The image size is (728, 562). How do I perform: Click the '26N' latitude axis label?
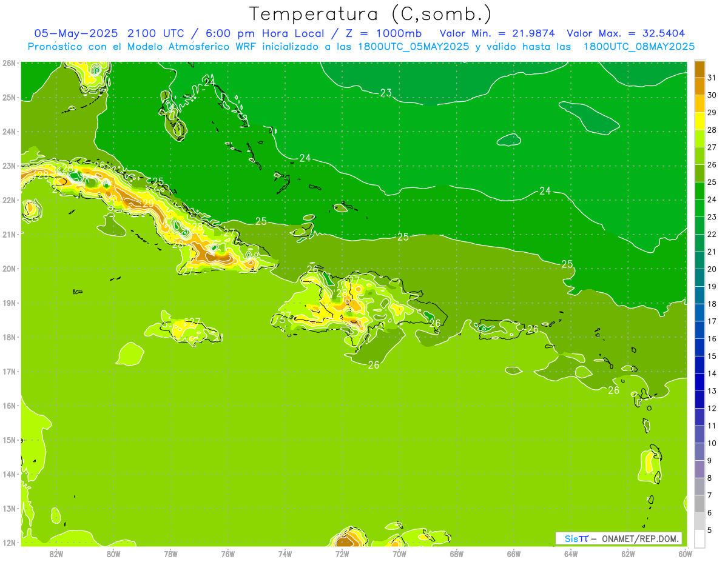point(9,63)
